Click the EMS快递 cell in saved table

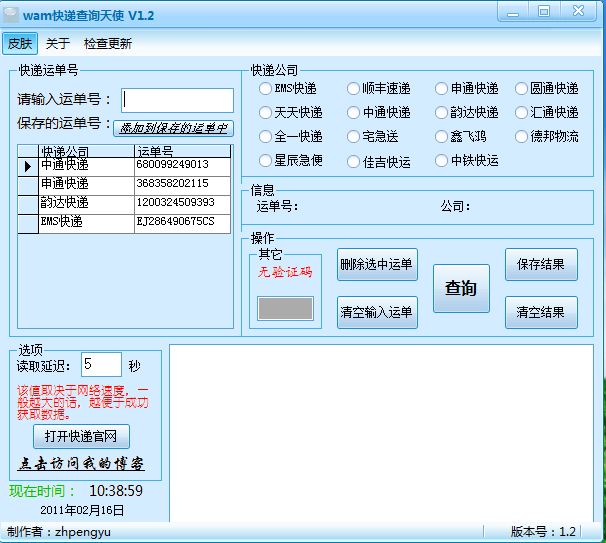coord(86,224)
